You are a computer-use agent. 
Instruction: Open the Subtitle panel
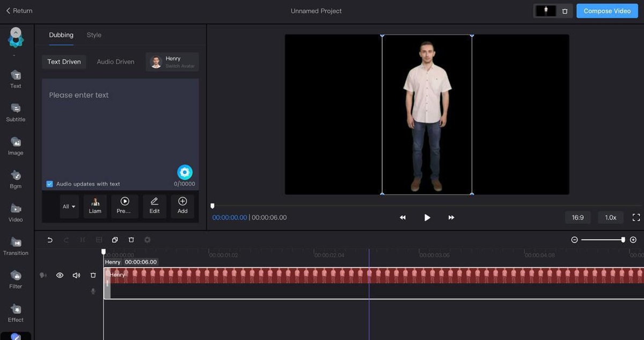point(16,112)
